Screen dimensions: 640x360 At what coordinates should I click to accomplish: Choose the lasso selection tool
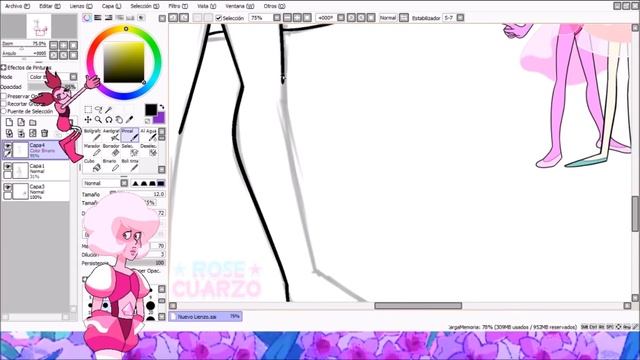click(98, 109)
